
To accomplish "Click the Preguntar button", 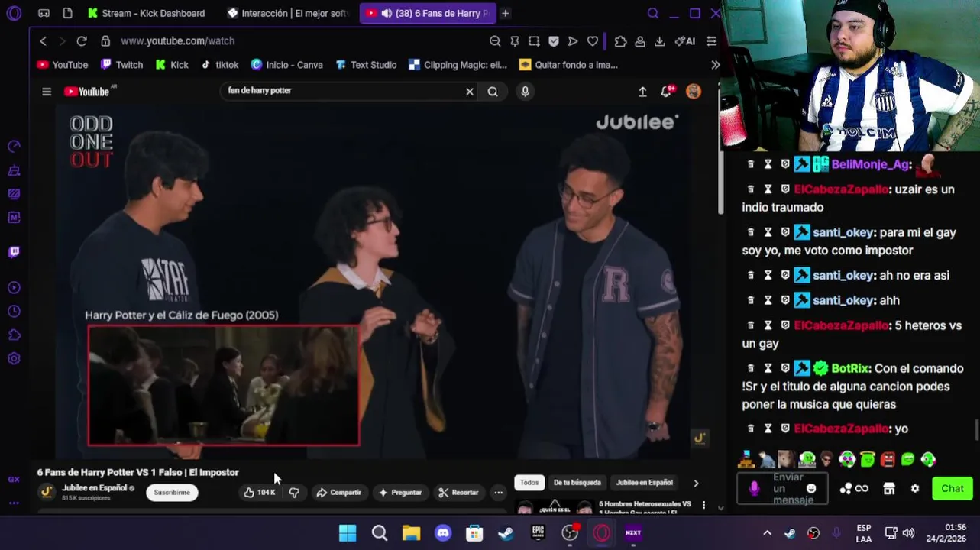I will (x=400, y=493).
